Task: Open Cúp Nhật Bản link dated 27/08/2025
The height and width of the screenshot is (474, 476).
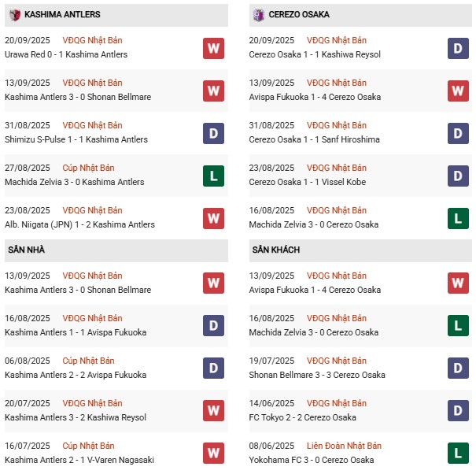Action: tap(88, 168)
